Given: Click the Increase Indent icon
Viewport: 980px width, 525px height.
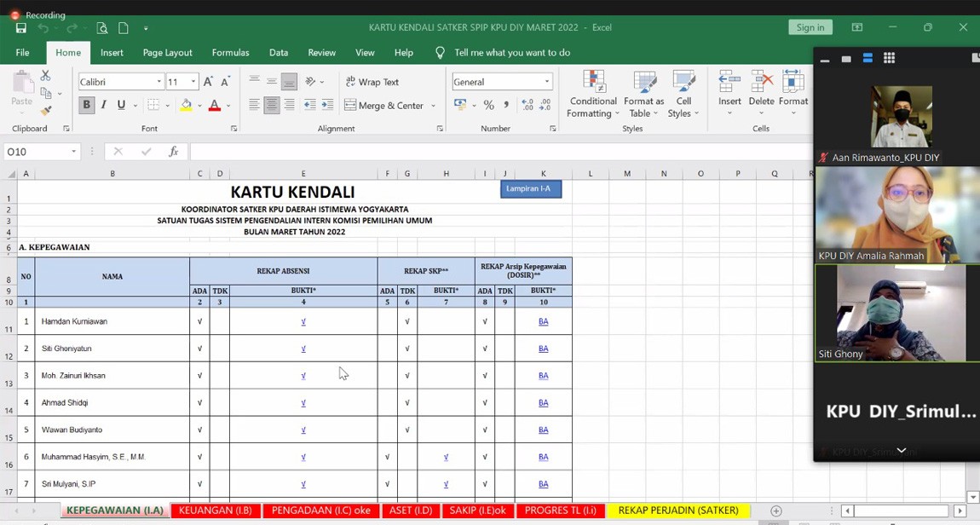Looking at the screenshot, I should click(328, 105).
